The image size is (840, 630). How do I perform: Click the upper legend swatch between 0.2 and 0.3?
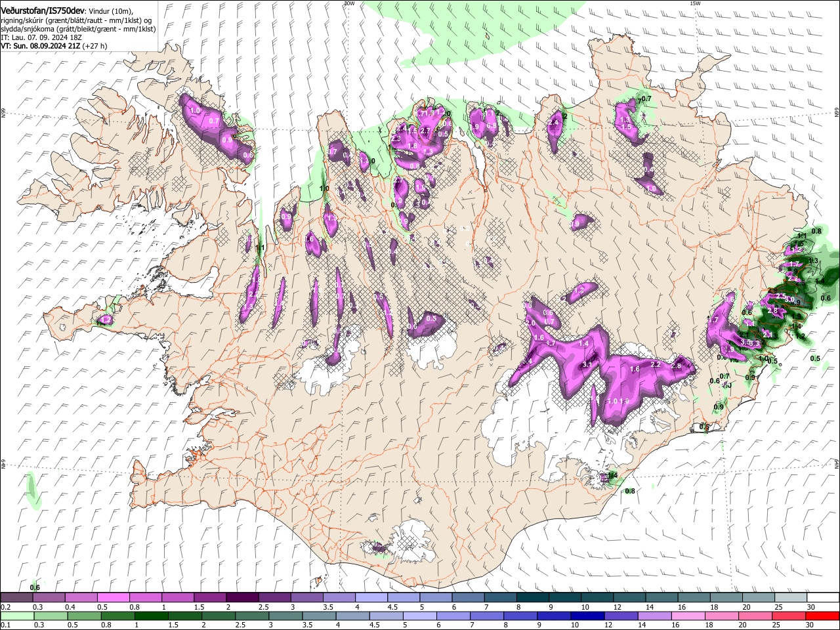click(16, 598)
